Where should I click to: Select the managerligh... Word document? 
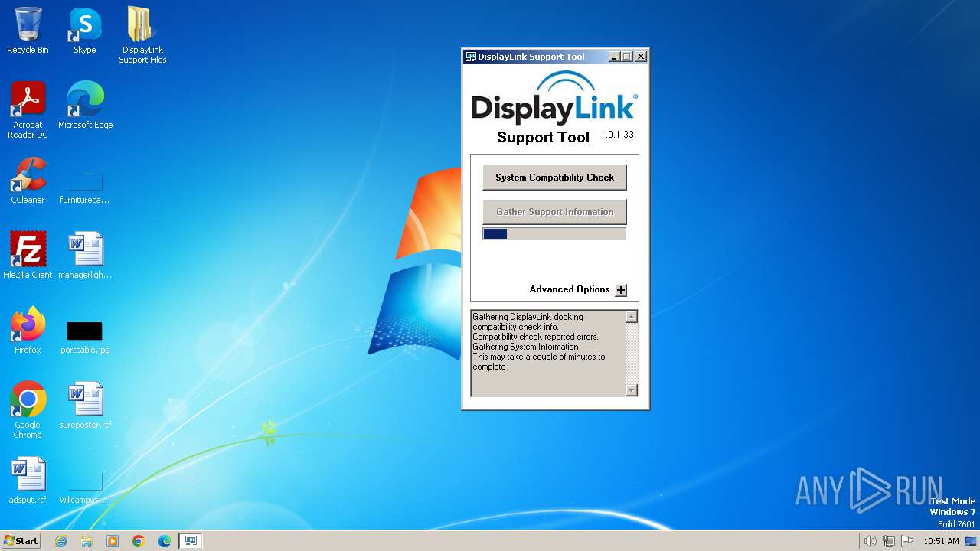tap(85, 256)
